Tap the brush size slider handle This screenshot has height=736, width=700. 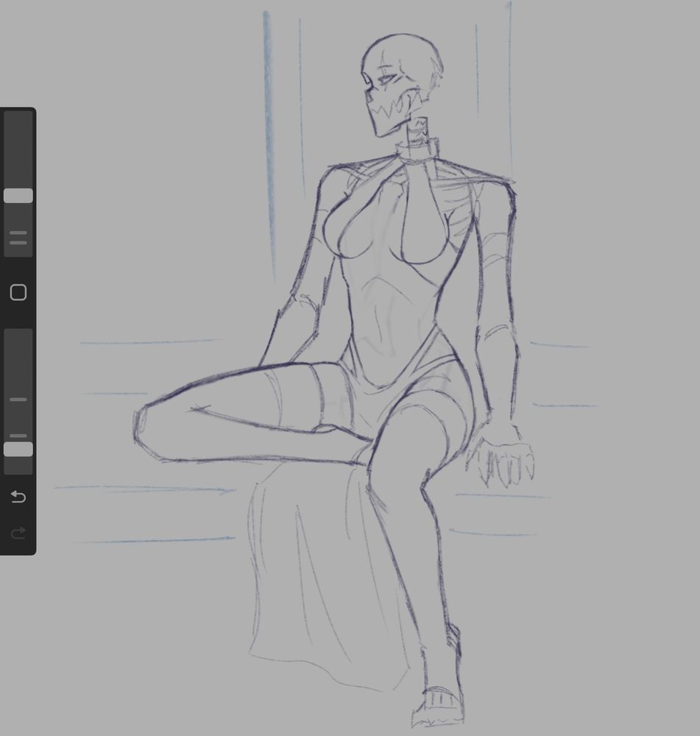[x=18, y=195]
